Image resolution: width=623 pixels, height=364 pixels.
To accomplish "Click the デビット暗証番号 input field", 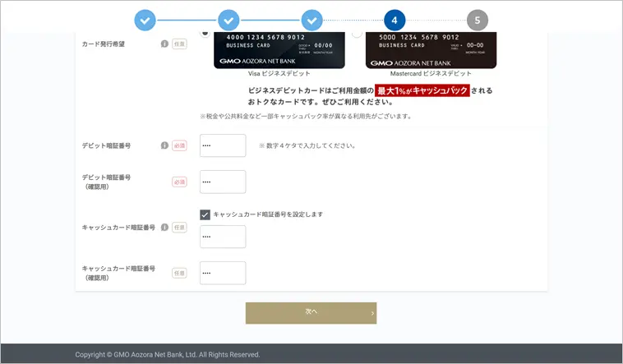I will tap(223, 145).
